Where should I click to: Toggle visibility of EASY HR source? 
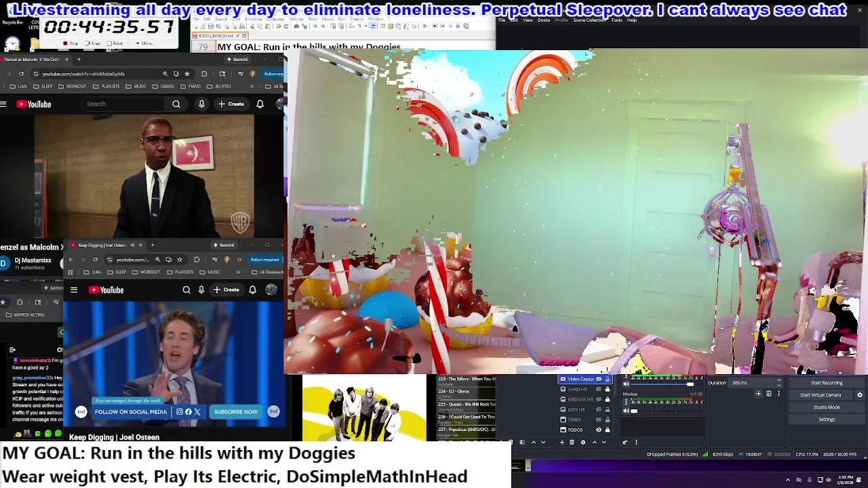(599, 409)
